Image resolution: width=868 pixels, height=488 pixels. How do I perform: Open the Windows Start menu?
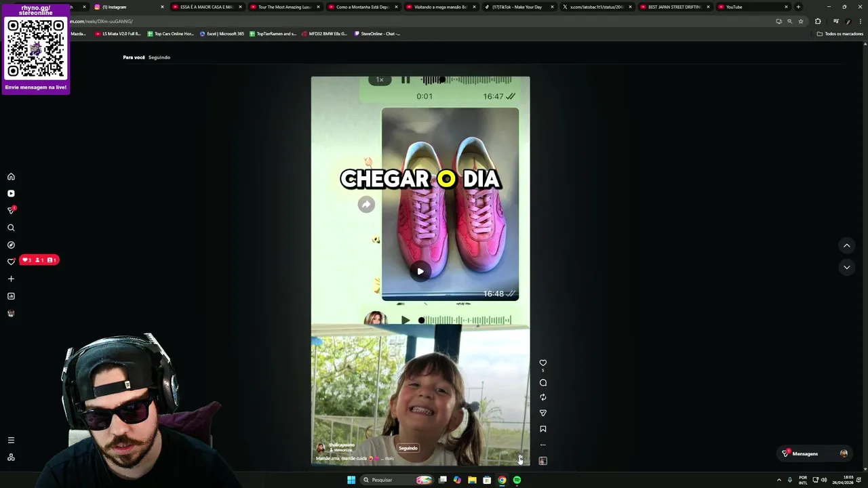[x=351, y=480]
